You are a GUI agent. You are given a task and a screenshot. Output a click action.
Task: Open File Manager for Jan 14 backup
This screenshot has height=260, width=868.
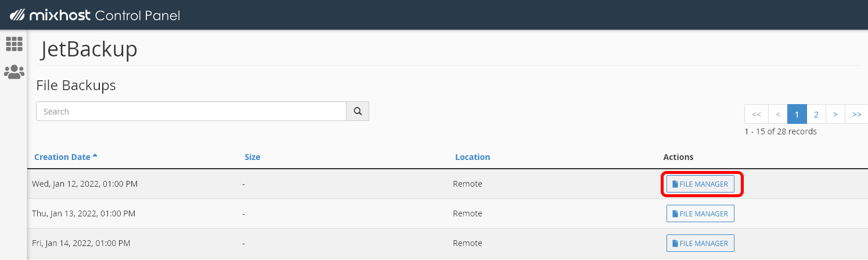[x=700, y=243]
